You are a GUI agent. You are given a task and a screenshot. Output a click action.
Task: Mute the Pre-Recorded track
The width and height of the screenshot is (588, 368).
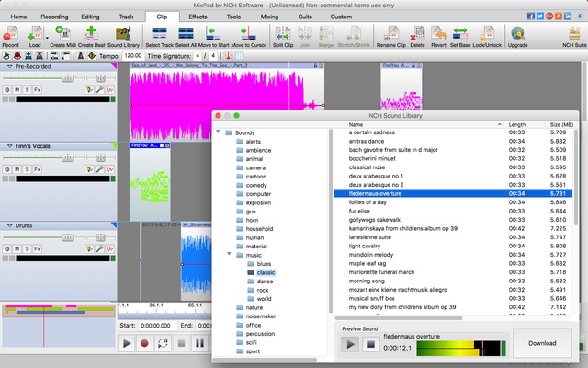pos(17,90)
